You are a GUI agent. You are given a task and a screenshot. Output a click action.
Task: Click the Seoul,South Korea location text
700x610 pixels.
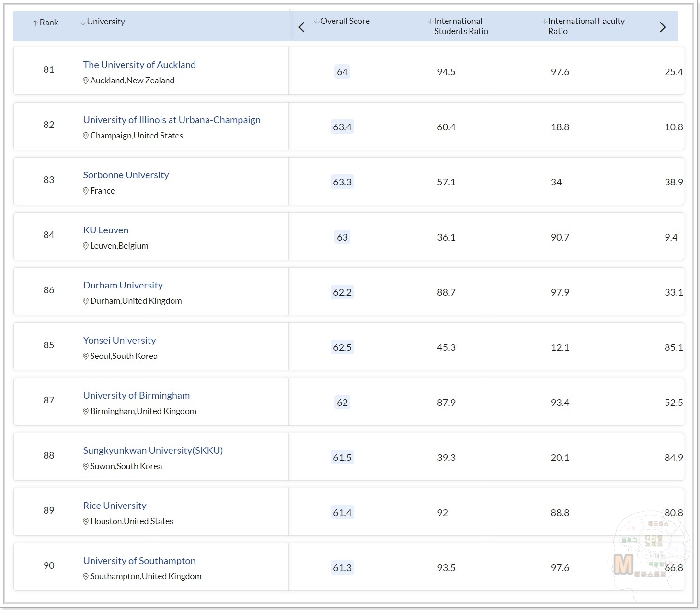pyautogui.click(x=124, y=356)
